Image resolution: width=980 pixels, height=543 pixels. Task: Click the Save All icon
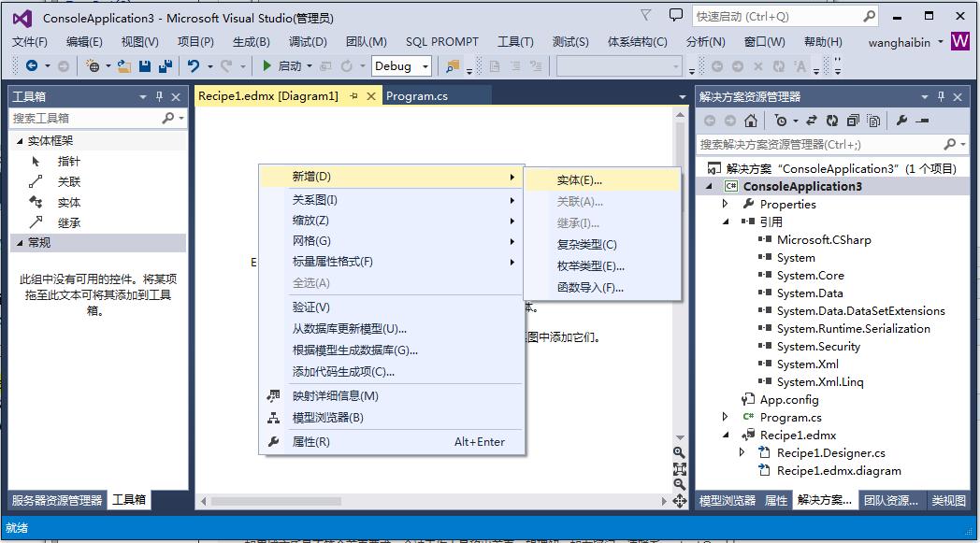pyautogui.click(x=166, y=65)
